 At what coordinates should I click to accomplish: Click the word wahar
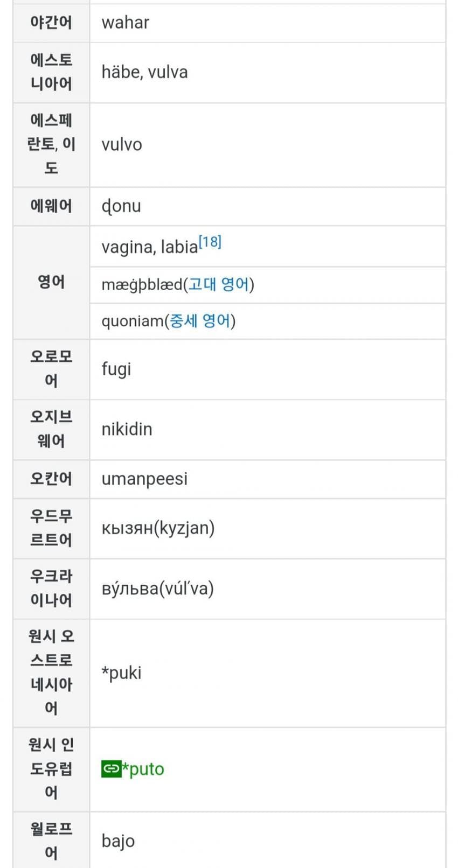tap(125, 23)
